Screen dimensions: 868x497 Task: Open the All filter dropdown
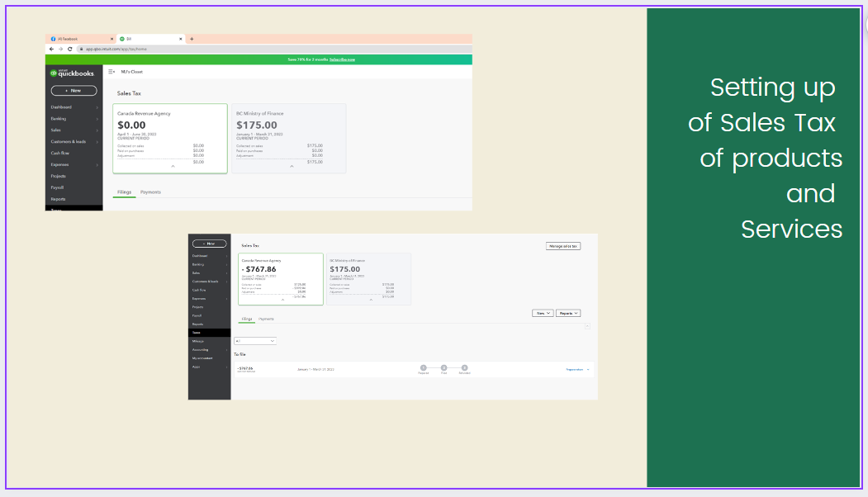click(x=255, y=341)
